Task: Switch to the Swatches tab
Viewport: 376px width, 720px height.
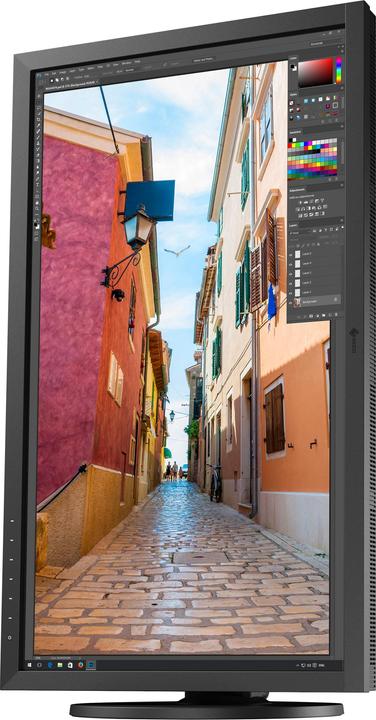Action: pyautogui.click(x=295, y=132)
